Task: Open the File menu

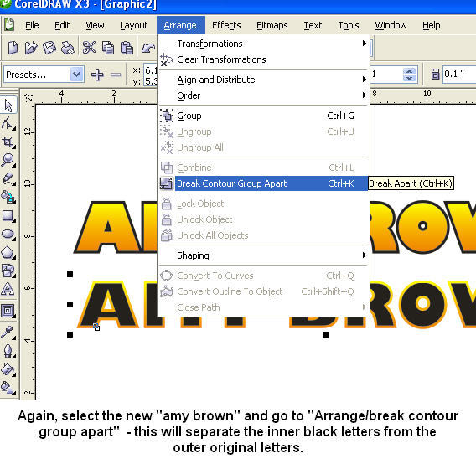Action: 32,25
